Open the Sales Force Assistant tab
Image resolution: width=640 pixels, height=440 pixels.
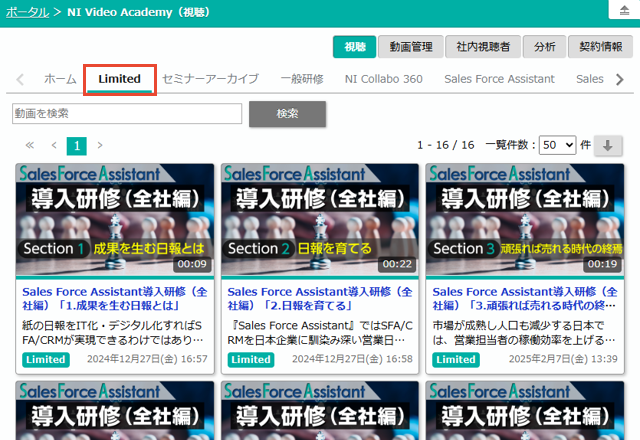(x=499, y=79)
